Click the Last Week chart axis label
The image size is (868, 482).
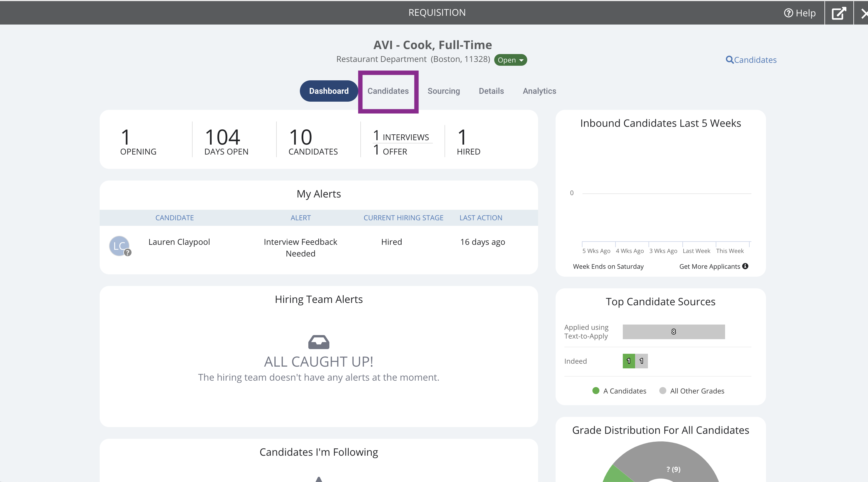(696, 251)
